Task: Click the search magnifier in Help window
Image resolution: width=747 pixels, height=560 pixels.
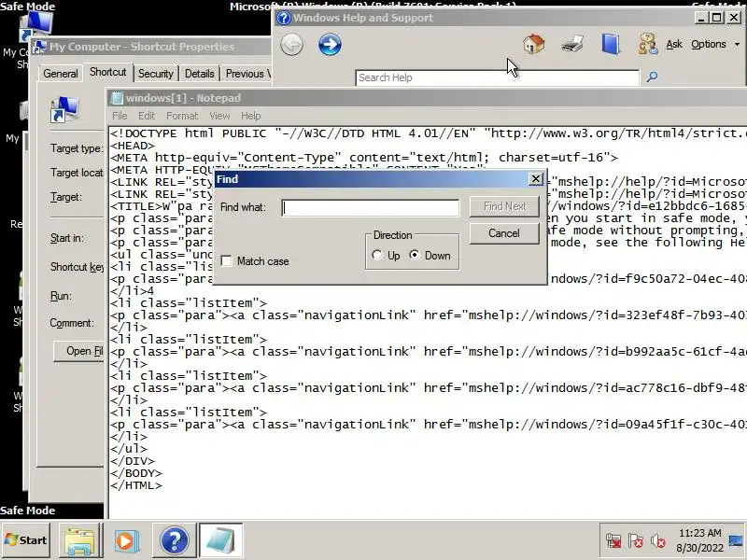Action: [x=652, y=77]
